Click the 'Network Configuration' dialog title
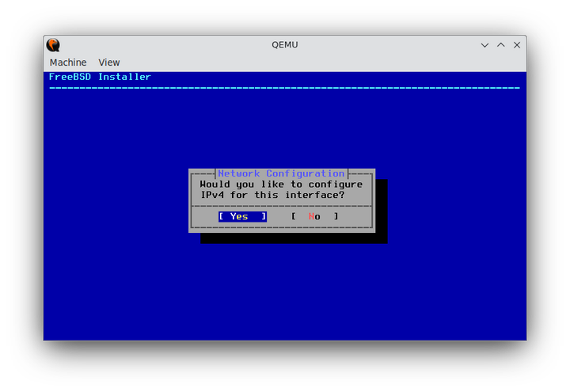 [x=281, y=173]
